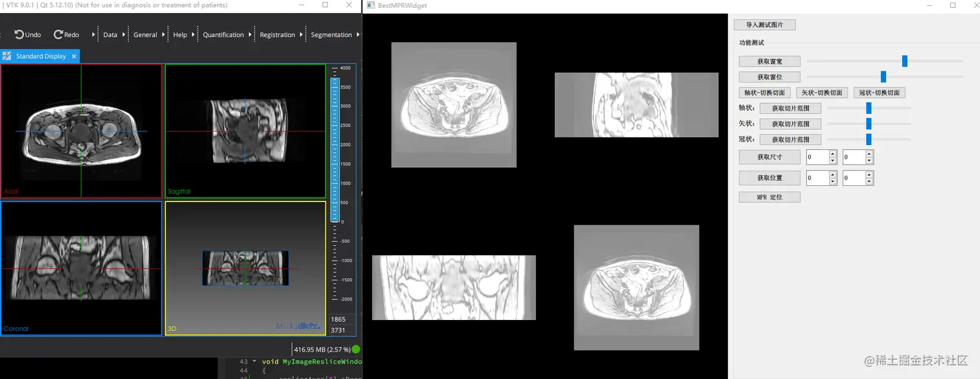Decrease first 获取位置 spinbox with down arrow
Image resolution: width=980 pixels, height=379 pixels.
point(833,181)
